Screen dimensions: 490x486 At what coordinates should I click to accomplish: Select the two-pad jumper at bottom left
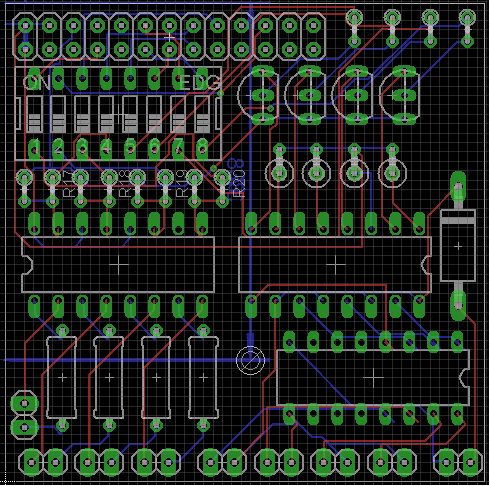[x=24, y=415]
